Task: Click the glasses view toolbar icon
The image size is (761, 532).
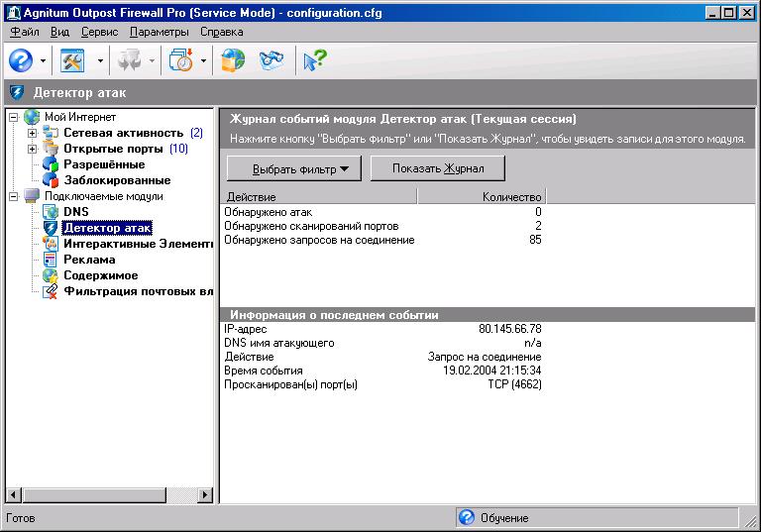Action: tap(272, 60)
